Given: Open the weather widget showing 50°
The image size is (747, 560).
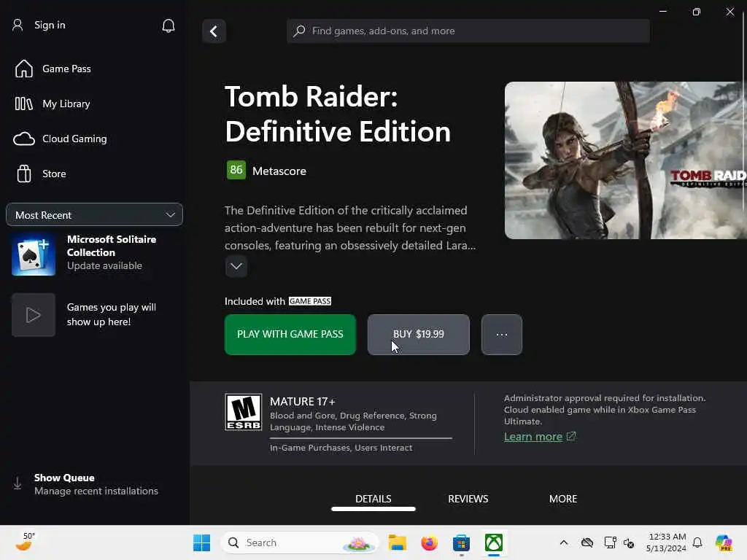Looking at the screenshot, I should coord(24,542).
